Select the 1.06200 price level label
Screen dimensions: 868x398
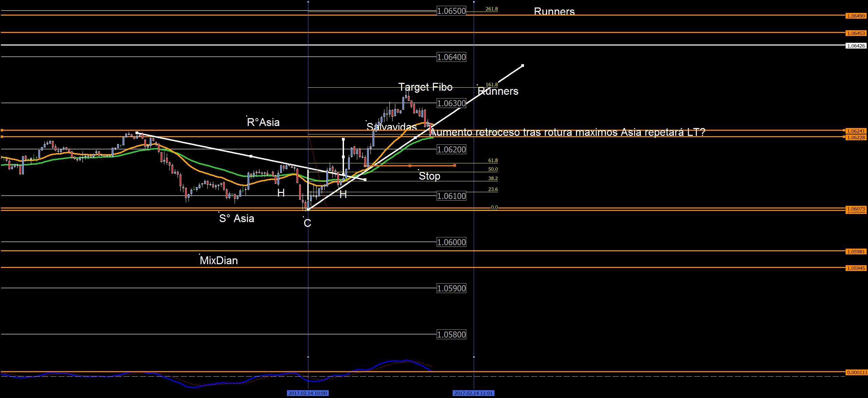pyautogui.click(x=451, y=149)
